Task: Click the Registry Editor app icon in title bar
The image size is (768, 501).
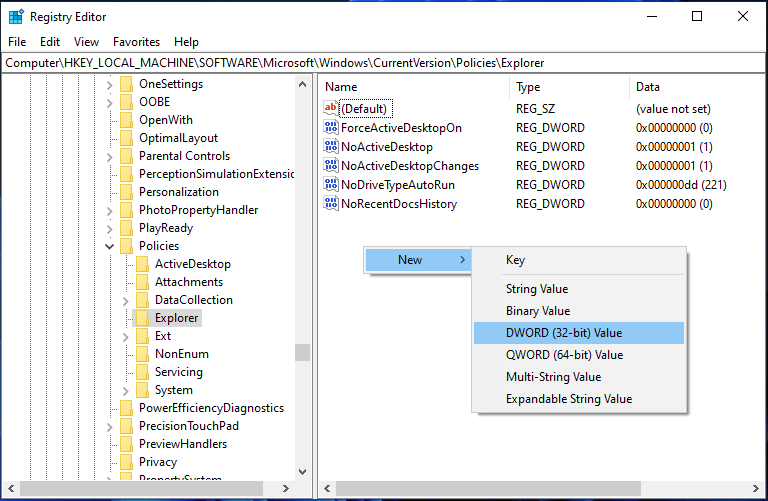Action: pyautogui.click(x=16, y=17)
